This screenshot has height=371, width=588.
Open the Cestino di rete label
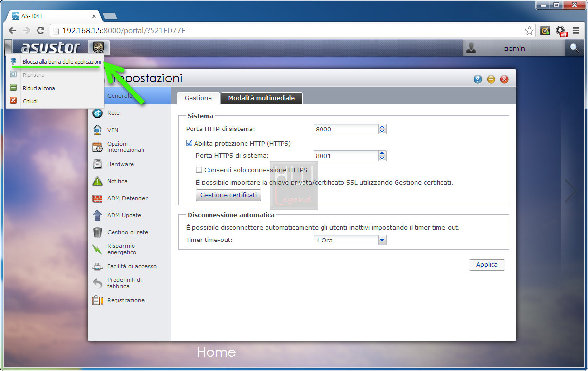(x=128, y=232)
